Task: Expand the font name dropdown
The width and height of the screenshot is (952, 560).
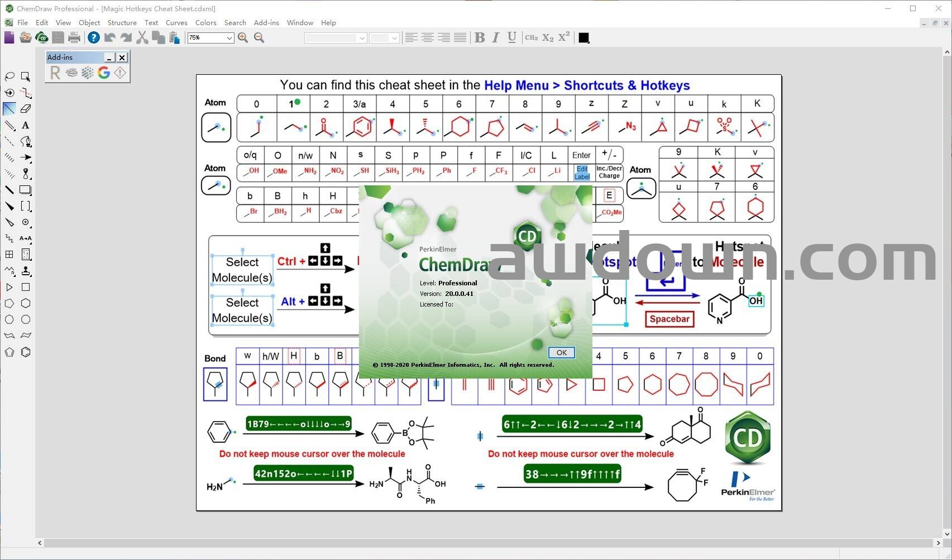Action: (x=362, y=38)
